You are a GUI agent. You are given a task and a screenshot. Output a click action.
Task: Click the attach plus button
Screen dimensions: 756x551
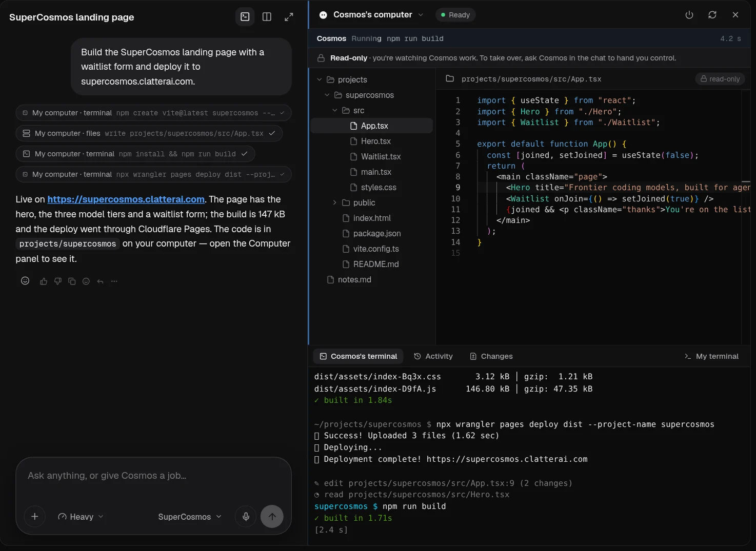point(35,517)
